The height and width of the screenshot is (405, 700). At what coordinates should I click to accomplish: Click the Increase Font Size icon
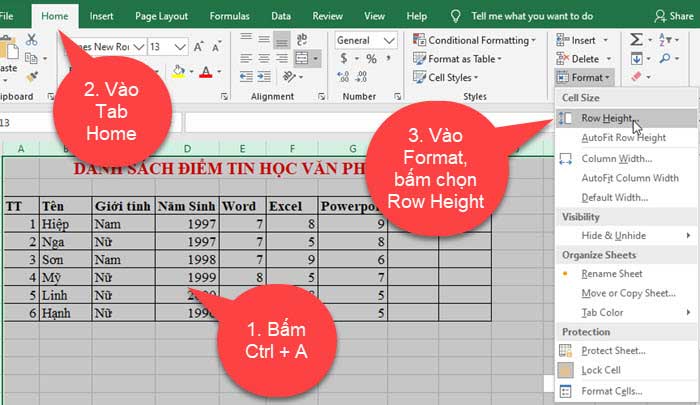coord(199,47)
